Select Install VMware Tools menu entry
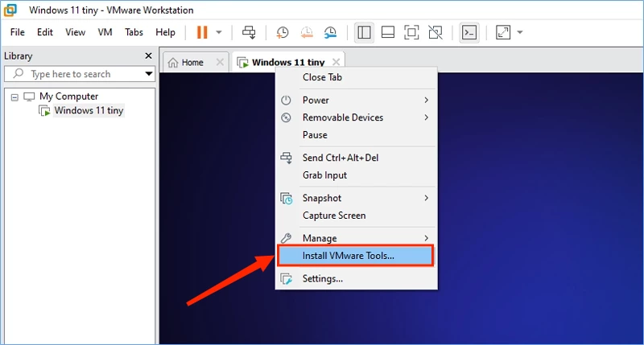The width and height of the screenshot is (644, 345). (x=356, y=256)
